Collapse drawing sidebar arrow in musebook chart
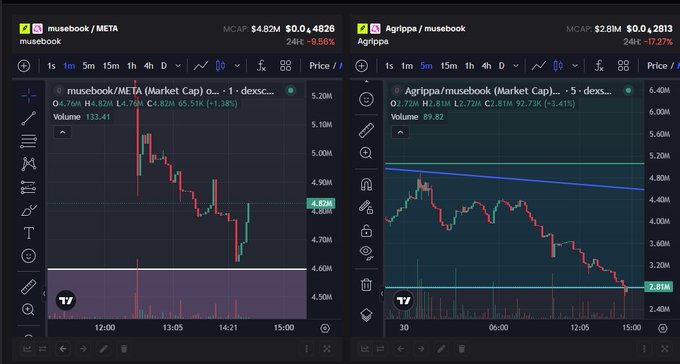Image resolution: width=680 pixels, height=364 pixels. (x=44, y=294)
